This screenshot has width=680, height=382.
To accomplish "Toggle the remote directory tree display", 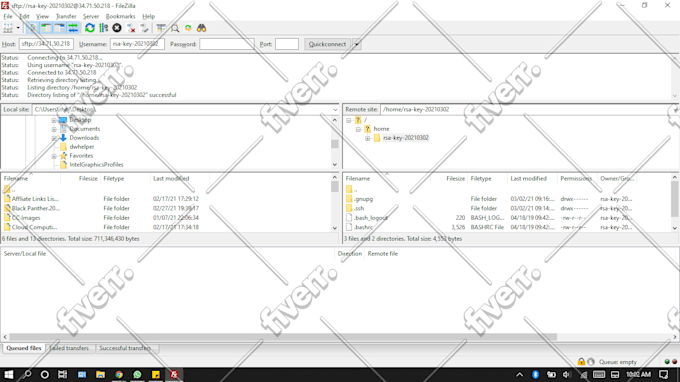I will (59, 28).
